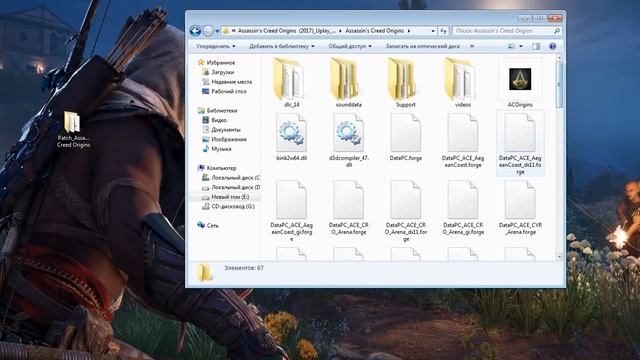The width and height of the screenshot is (640, 360).
Task: Open the view options dropdown arrow
Action: (x=521, y=46)
